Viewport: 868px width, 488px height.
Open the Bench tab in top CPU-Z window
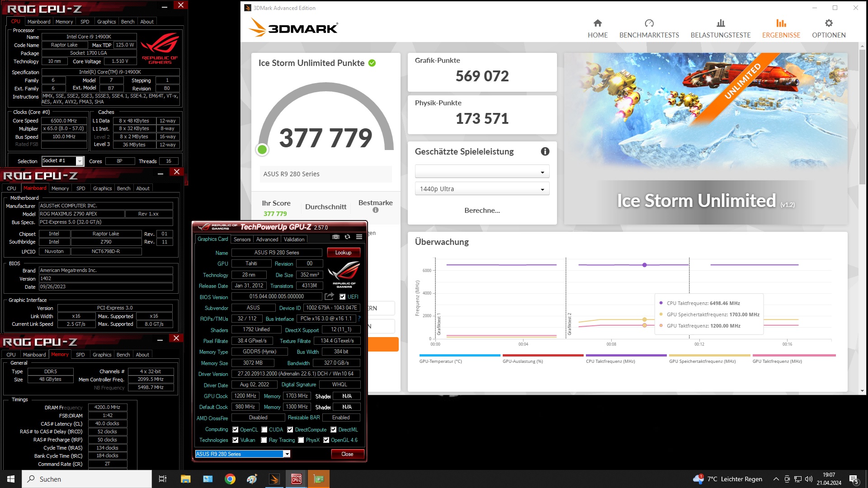[x=127, y=22]
